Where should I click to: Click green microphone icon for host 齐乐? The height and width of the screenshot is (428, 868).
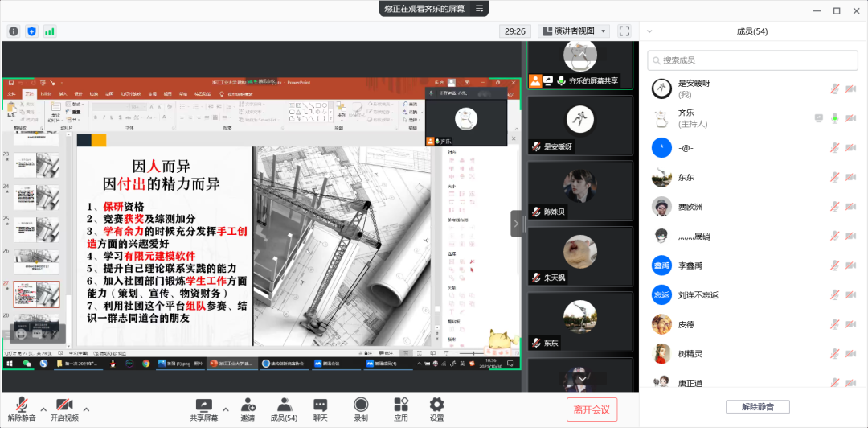[x=835, y=118]
